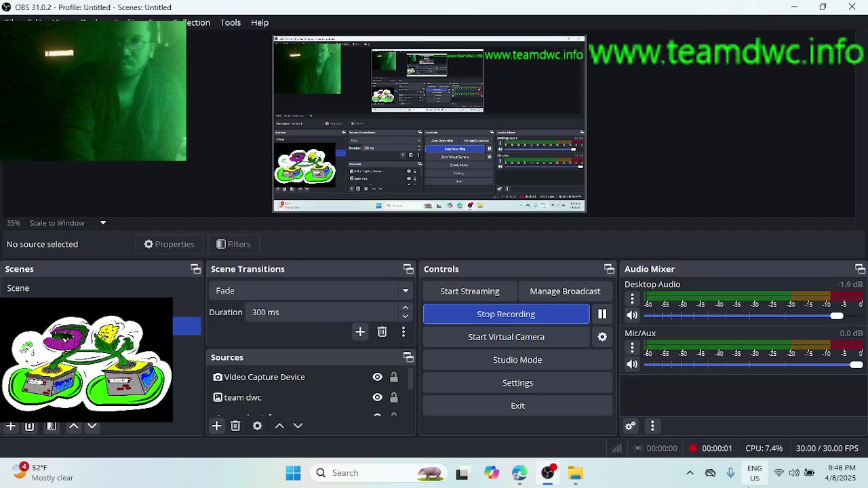The width and height of the screenshot is (868, 488).
Task: Open Manage Broadcast
Action: click(565, 291)
